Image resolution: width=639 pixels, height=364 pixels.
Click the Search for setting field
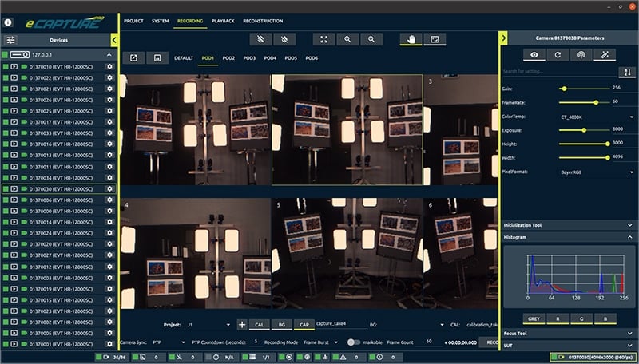[560, 72]
